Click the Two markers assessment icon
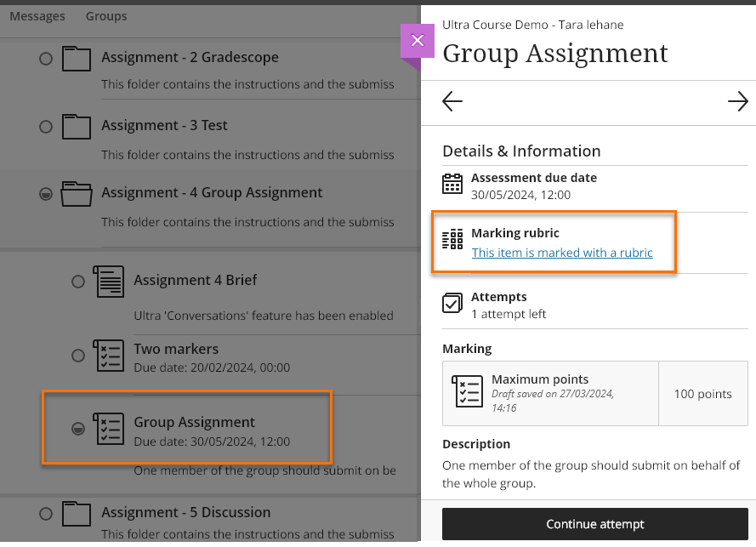The width and height of the screenshot is (756, 547). (x=108, y=356)
